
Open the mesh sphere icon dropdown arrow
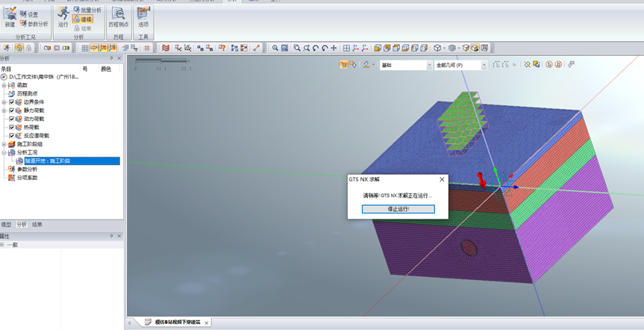pyautogui.click(x=459, y=48)
